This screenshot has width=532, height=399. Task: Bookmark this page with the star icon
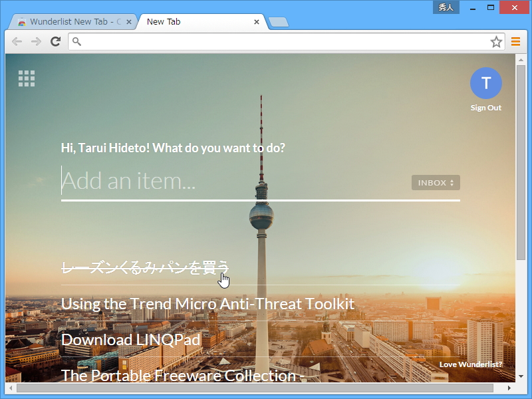[496, 41]
